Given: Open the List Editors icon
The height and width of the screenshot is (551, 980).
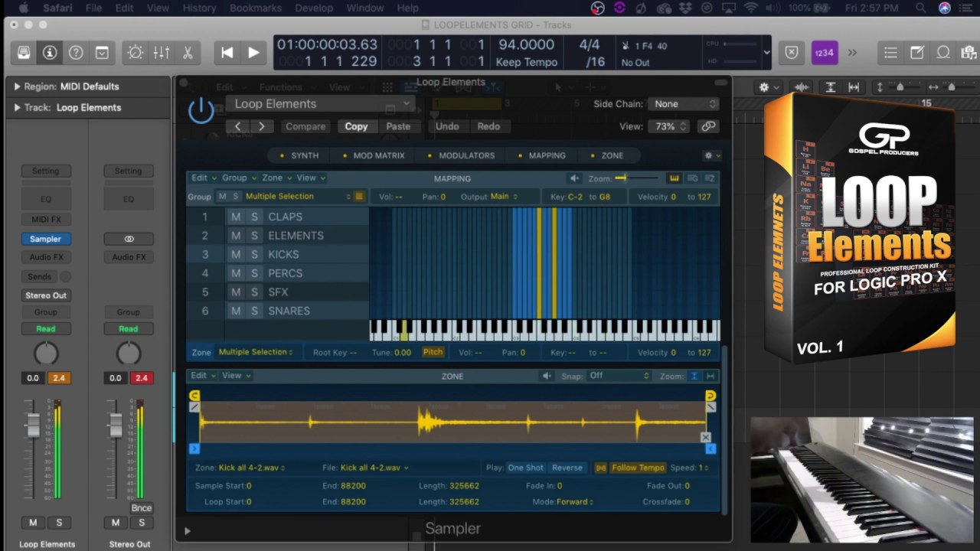Looking at the screenshot, I should click(x=890, y=53).
